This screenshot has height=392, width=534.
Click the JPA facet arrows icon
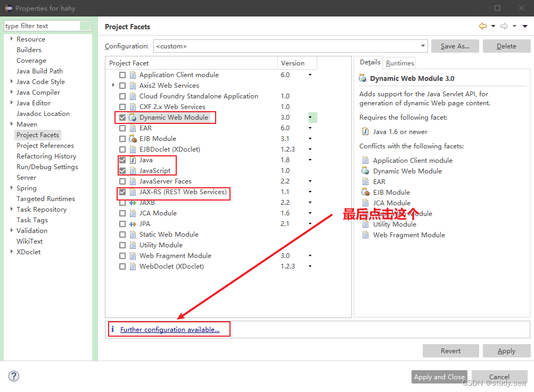[133, 224]
